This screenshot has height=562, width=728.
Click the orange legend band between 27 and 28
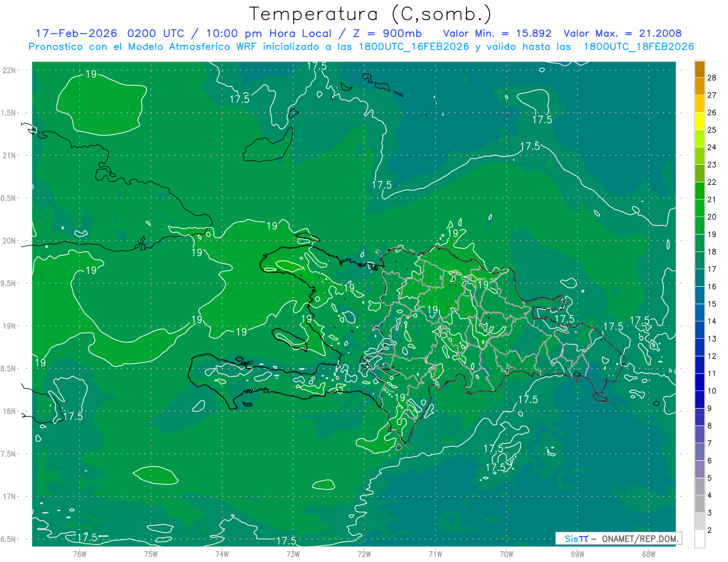pos(699,87)
